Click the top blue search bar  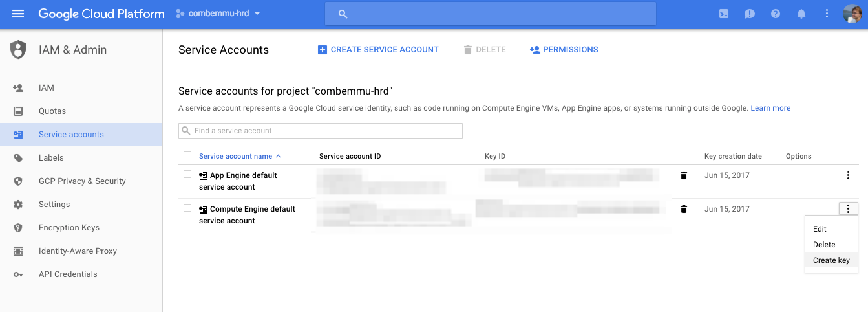[x=491, y=14]
